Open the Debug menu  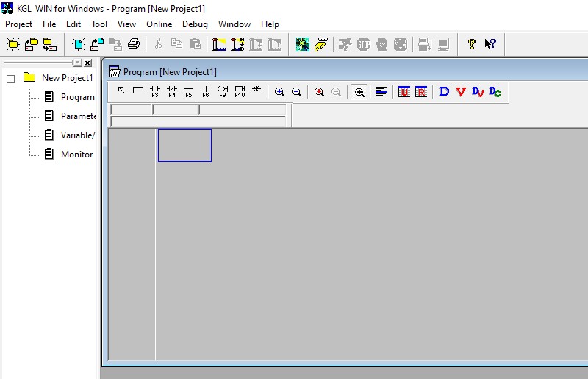click(x=195, y=24)
